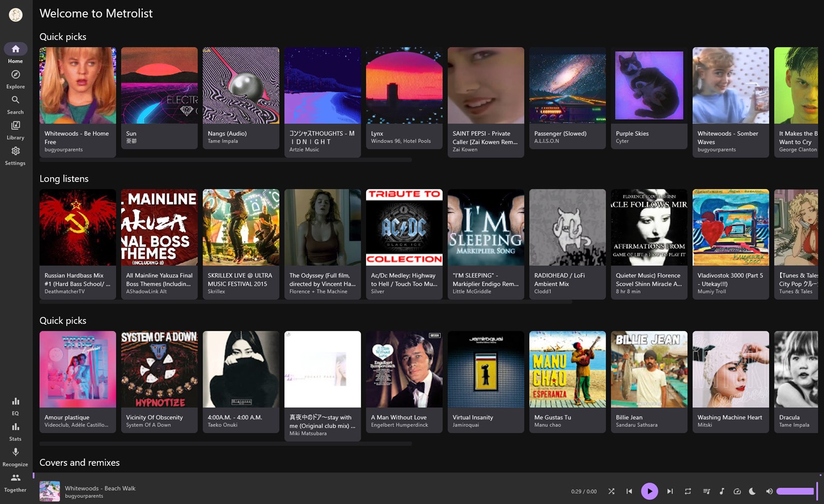Play Florence Scovel Shinn 8 hr card
This screenshot has height=504, width=824.
click(649, 244)
